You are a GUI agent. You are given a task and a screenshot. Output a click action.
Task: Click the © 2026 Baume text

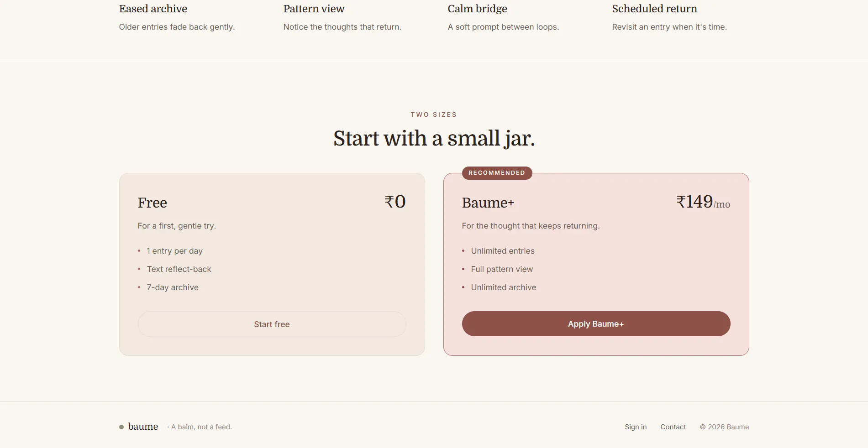[724, 427]
